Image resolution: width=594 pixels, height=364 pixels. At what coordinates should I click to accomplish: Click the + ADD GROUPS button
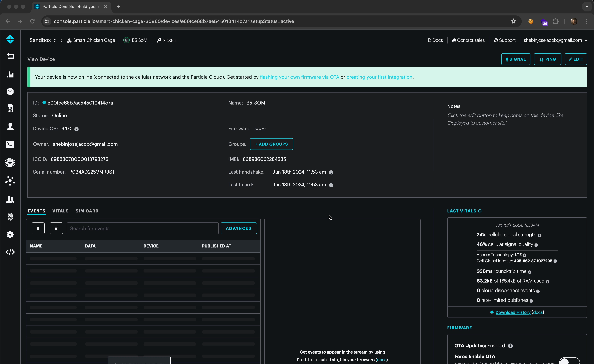point(271,144)
